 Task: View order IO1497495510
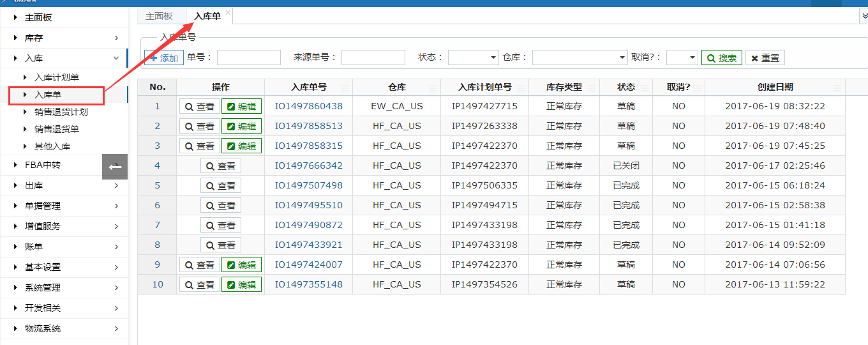221,205
